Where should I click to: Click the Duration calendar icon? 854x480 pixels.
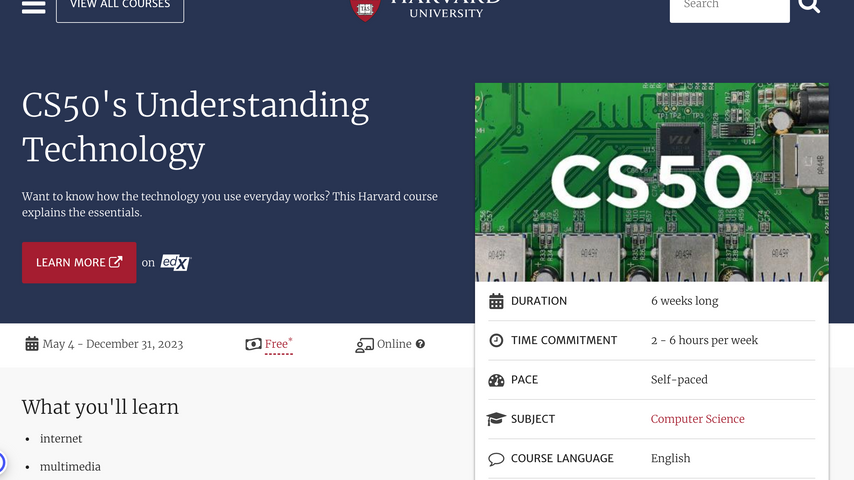coord(496,301)
